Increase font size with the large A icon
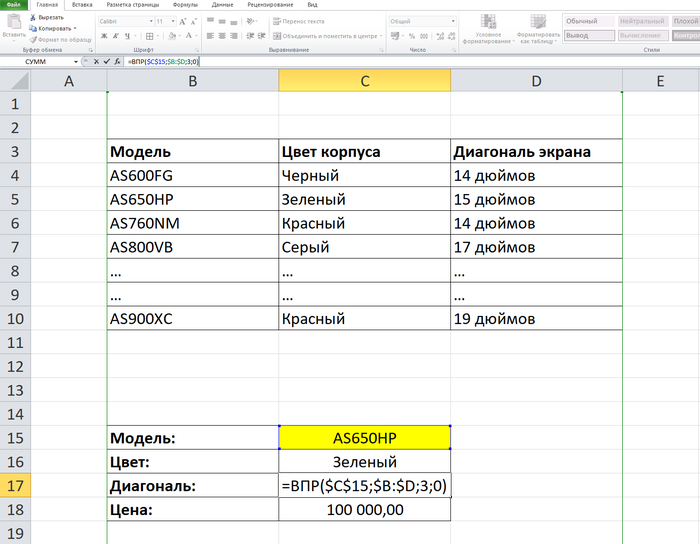The image size is (700, 544). point(182,21)
